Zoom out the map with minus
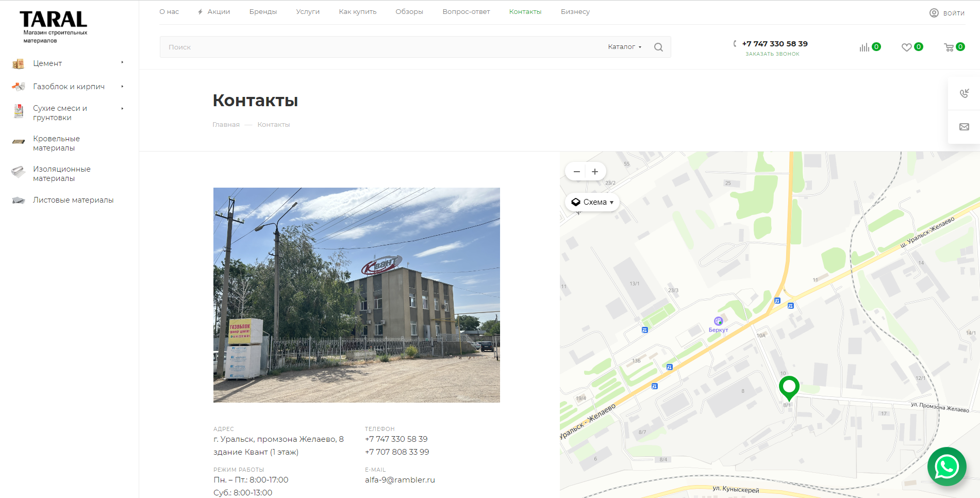Viewport: 980px width, 498px height. pyautogui.click(x=576, y=172)
